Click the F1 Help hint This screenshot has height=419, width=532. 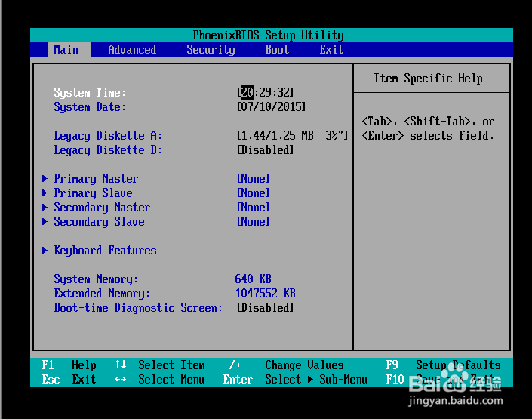pyautogui.click(x=69, y=365)
